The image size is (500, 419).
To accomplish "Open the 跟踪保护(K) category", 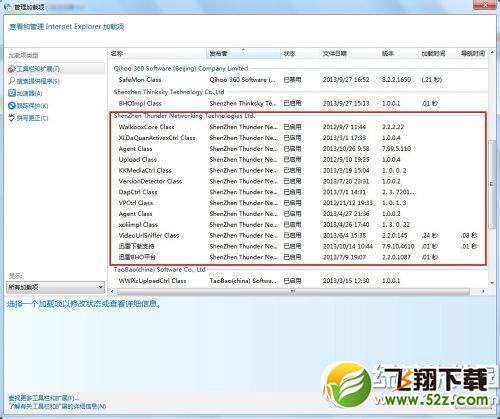I will click(32, 106).
